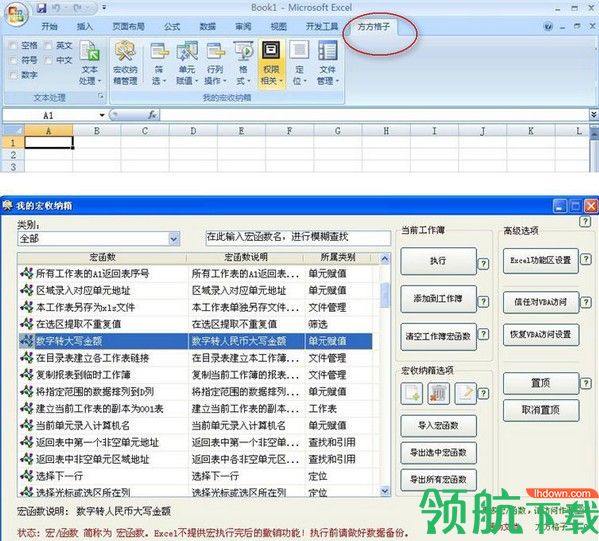This screenshot has width=599, height=541.
Task: Click the Save icon in quick access toolbar
Action: [41, 8]
